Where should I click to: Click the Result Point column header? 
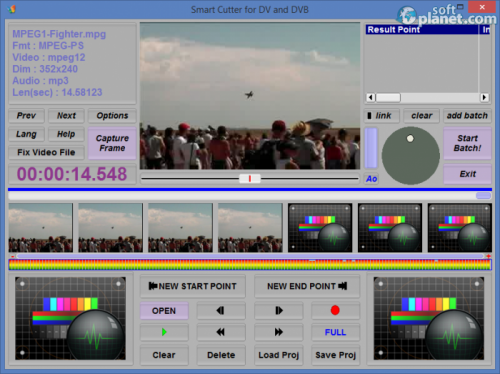tap(422, 30)
